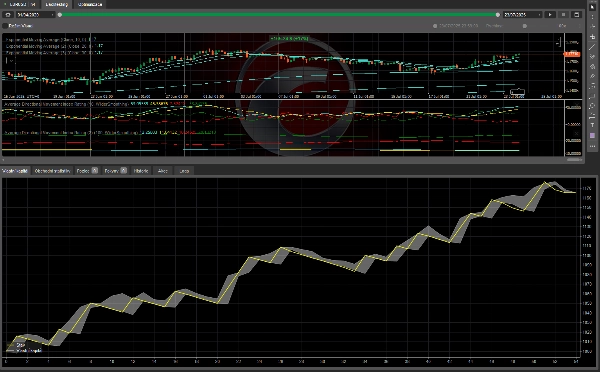600x372 pixels.
Task: Switch to the Backtesting tab
Action: (56, 4)
